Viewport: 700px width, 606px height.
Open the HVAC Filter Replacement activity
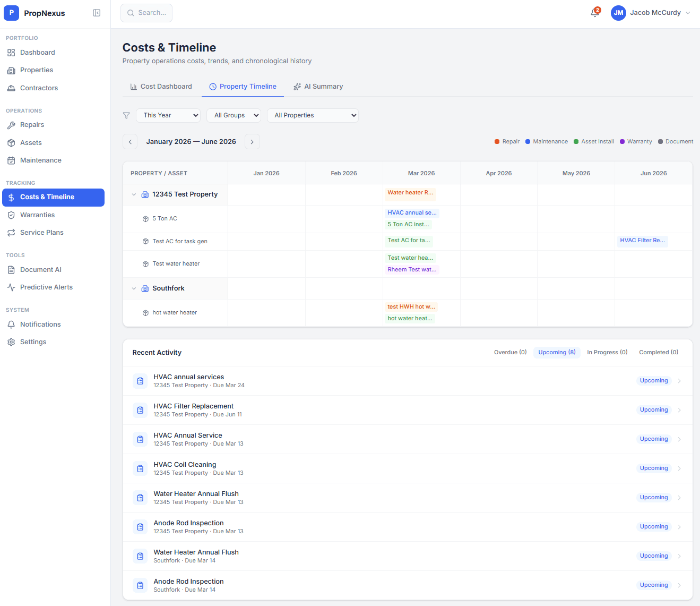[193, 406]
